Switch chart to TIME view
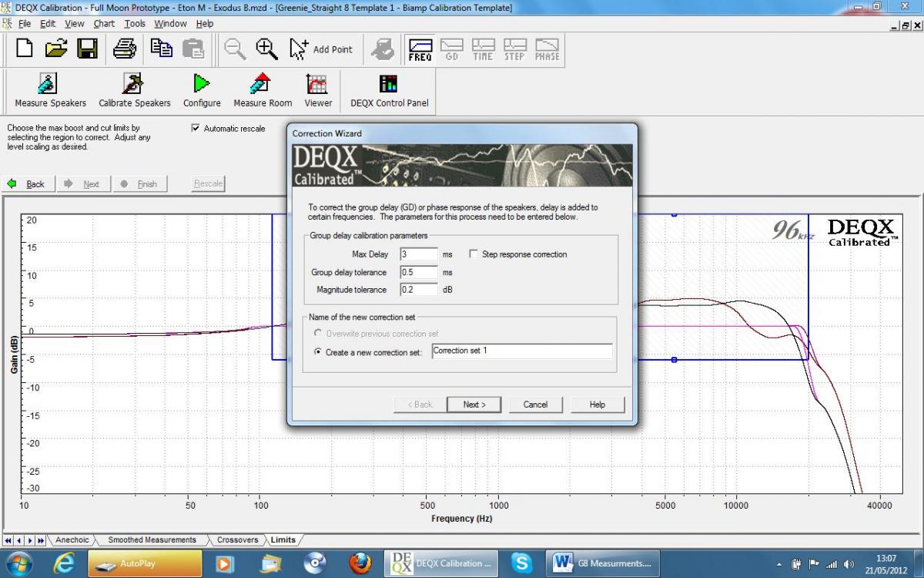924x578 pixels. pyautogui.click(x=483, y=50)
